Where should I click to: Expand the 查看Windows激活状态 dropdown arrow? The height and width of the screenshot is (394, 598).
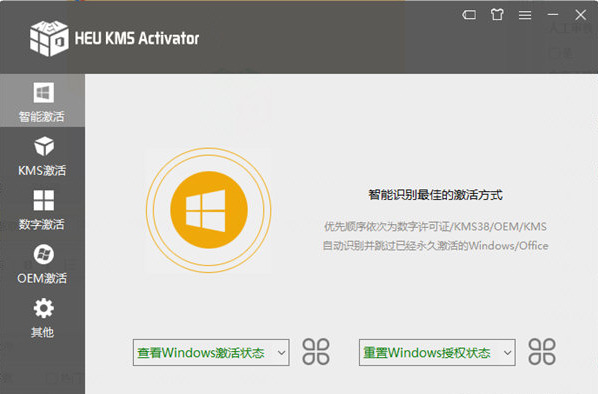click(281, 352)
